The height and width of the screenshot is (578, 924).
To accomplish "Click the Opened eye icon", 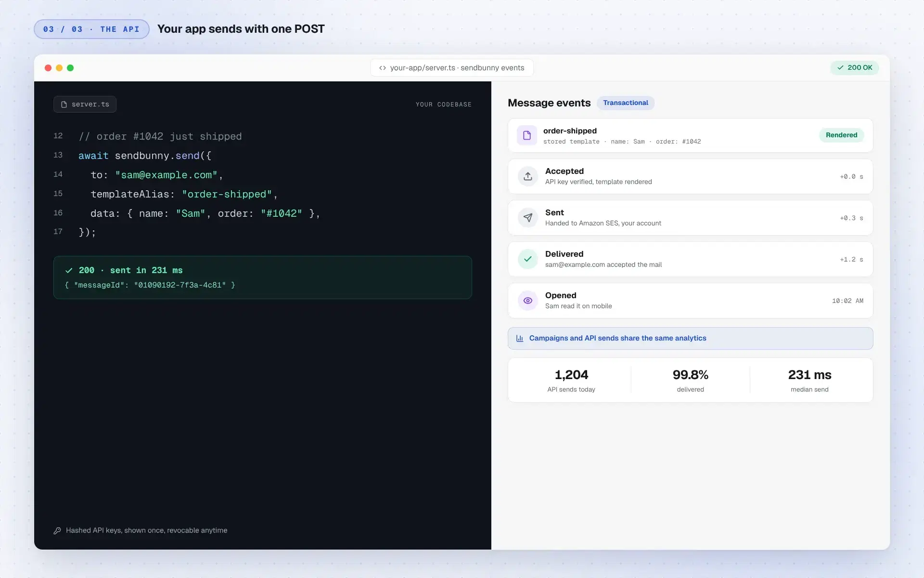I will [x=528, y=301].
